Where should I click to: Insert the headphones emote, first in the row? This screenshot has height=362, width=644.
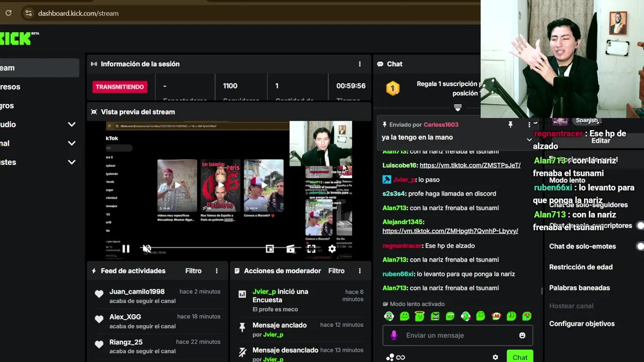[x=389, y=316]
